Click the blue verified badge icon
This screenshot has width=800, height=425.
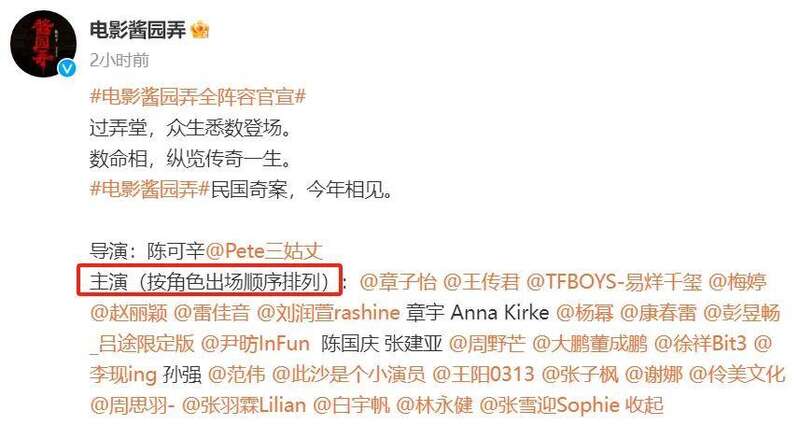coord(67,68)
